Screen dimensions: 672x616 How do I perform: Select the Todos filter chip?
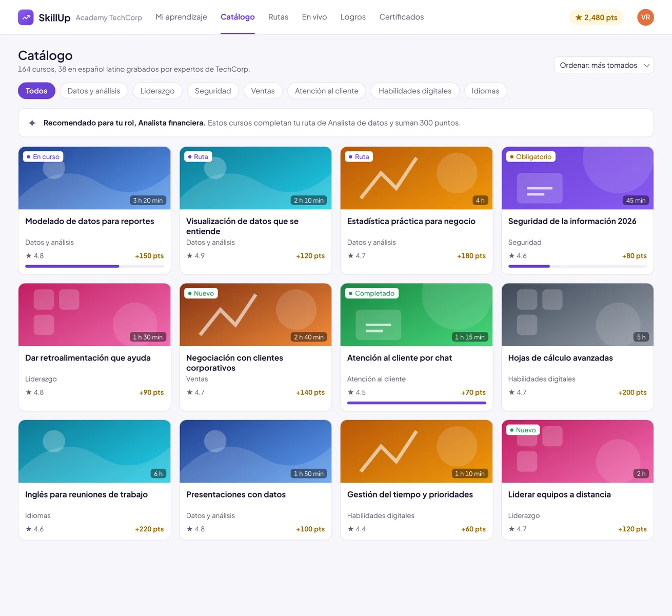click(36, 91)
